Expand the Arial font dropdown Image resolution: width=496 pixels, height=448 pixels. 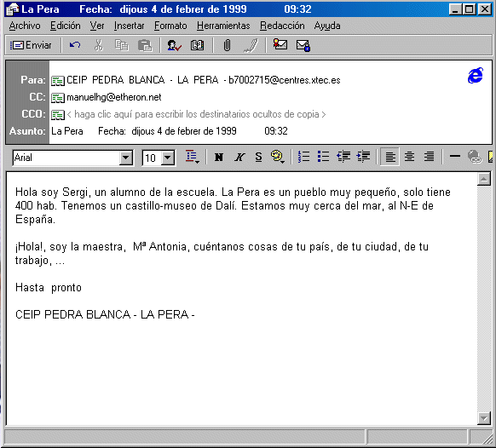[x=126, y=158]
